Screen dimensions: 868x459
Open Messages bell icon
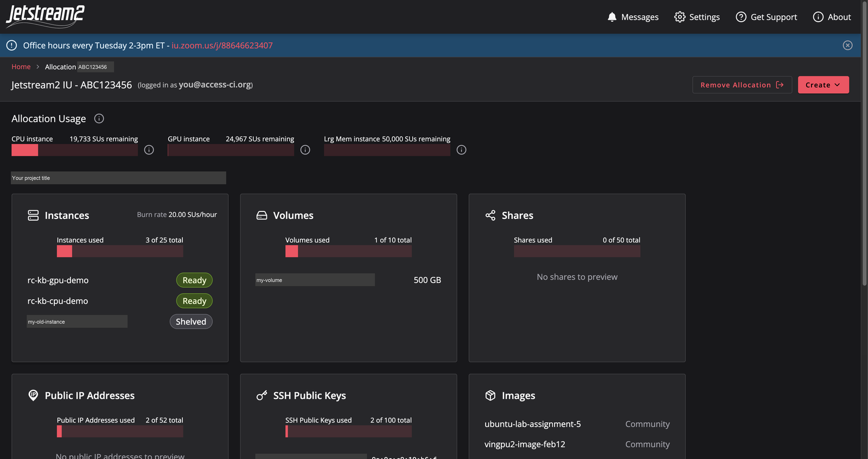pos(612,17)
